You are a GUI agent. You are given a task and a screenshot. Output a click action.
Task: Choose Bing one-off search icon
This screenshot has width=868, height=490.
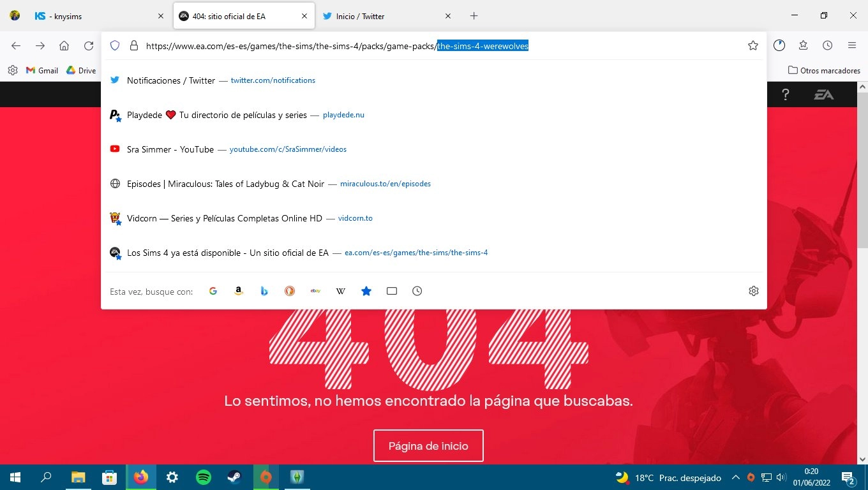(264, 291)
